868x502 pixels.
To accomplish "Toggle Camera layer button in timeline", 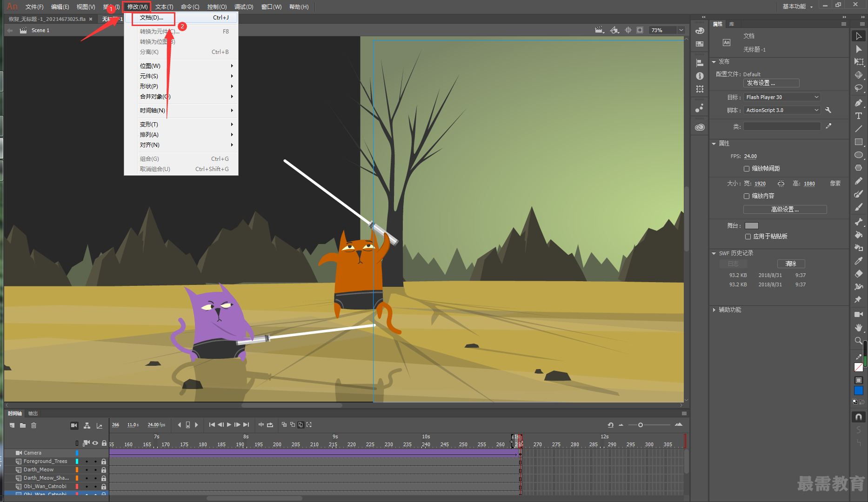I will click(x=74, y=425).
